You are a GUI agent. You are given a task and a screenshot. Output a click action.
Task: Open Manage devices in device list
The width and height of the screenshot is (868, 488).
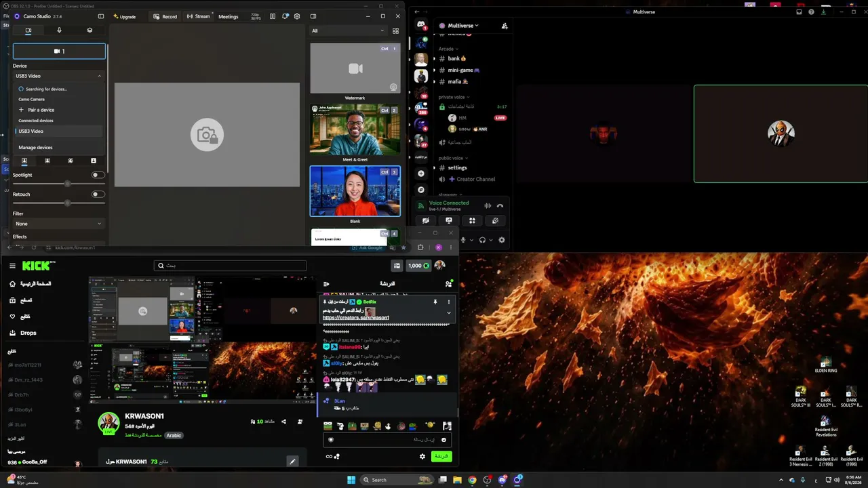coord(35,147)
